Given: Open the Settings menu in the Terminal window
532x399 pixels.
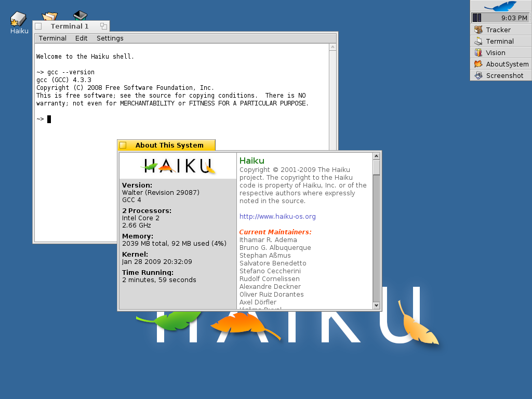Looking at the screenshot, I should point(110,38).
